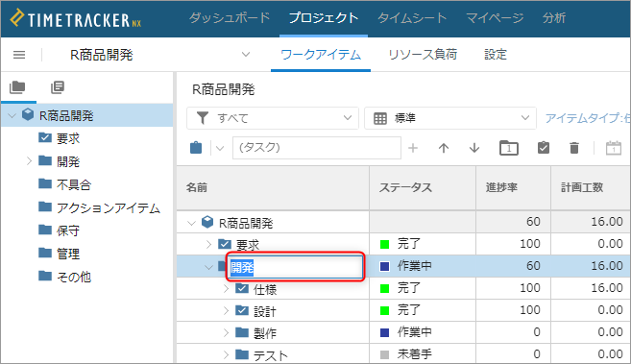Switch to the リソース負荷 tab

(x=423, y=55)
